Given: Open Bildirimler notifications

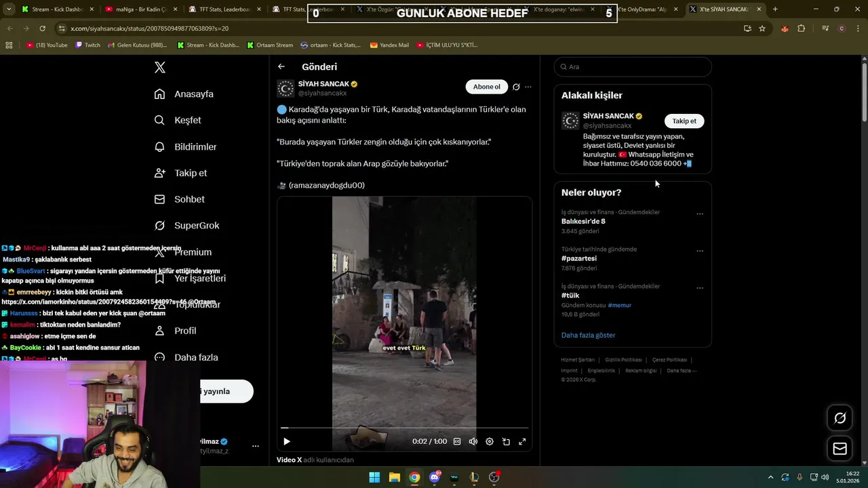Looking at the screenshot, I should point(185,146).
